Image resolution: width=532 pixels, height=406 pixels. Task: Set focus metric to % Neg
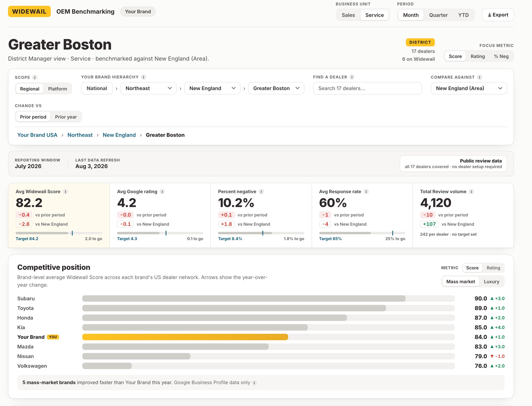pos(501,56)
